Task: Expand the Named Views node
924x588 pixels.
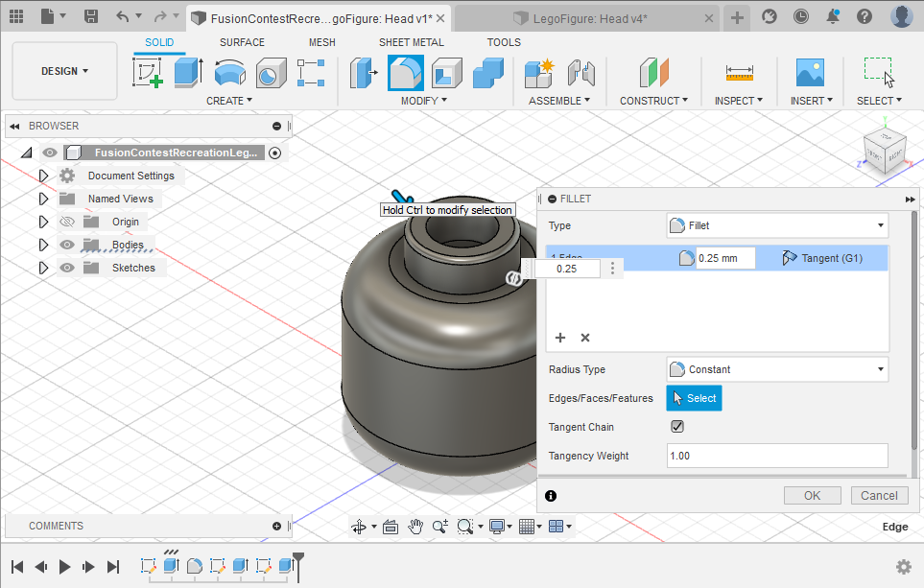Action: point(43,199)
